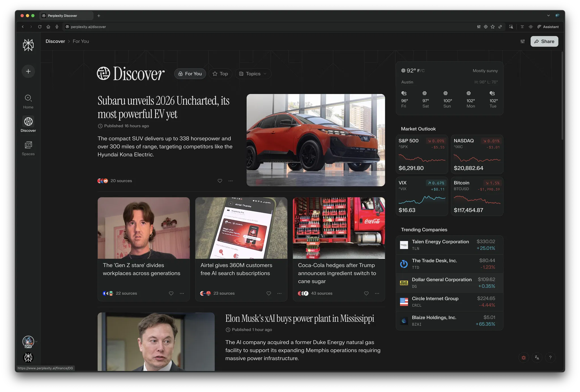Open customize settings sliders icon near Share
Screen dimensions: 580x392
pos(523,41)
